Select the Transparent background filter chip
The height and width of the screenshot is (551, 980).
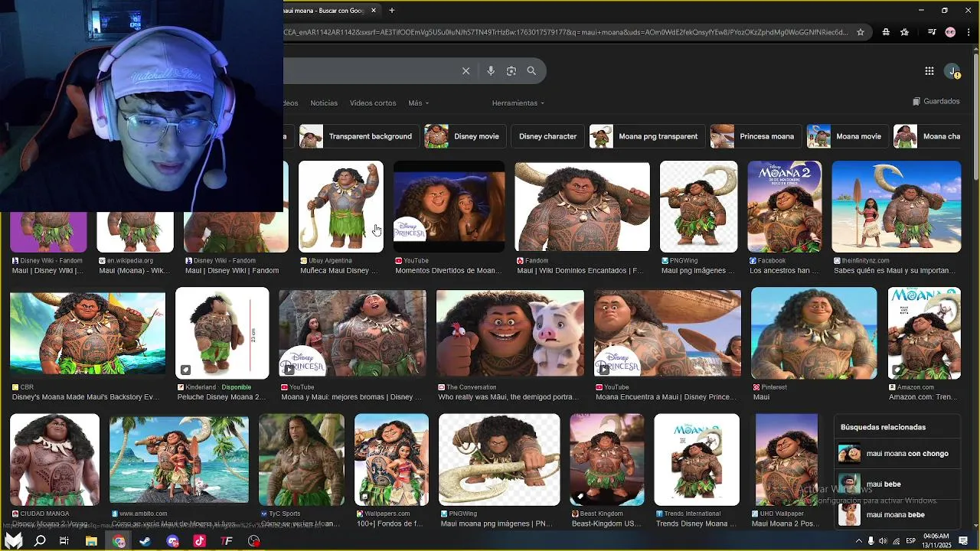coord(359,136)
